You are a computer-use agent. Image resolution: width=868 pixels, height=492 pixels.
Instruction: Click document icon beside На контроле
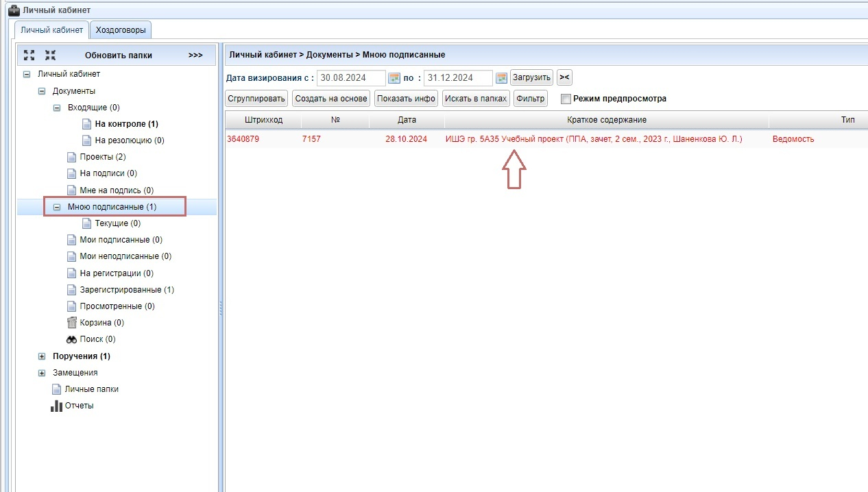86,124
